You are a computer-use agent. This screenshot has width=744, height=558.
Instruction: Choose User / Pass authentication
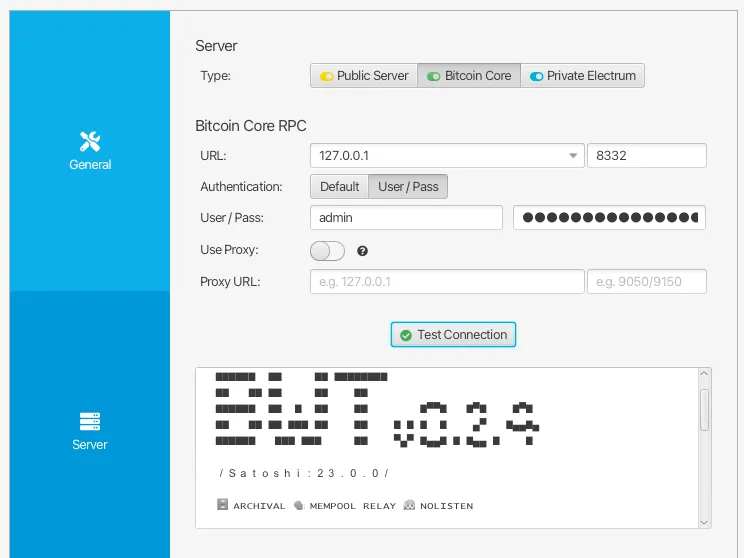(x=408, y=187)
